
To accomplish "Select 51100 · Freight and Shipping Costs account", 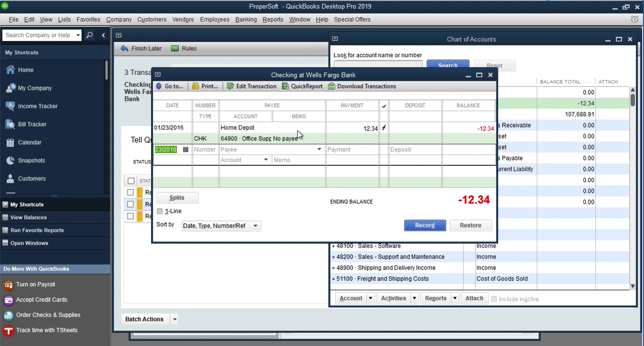I will coord(383,279).
